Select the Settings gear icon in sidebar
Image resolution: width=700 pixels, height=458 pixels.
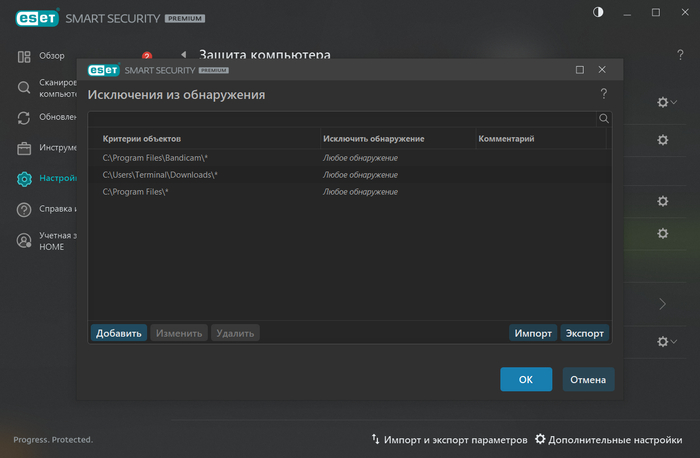24,180
